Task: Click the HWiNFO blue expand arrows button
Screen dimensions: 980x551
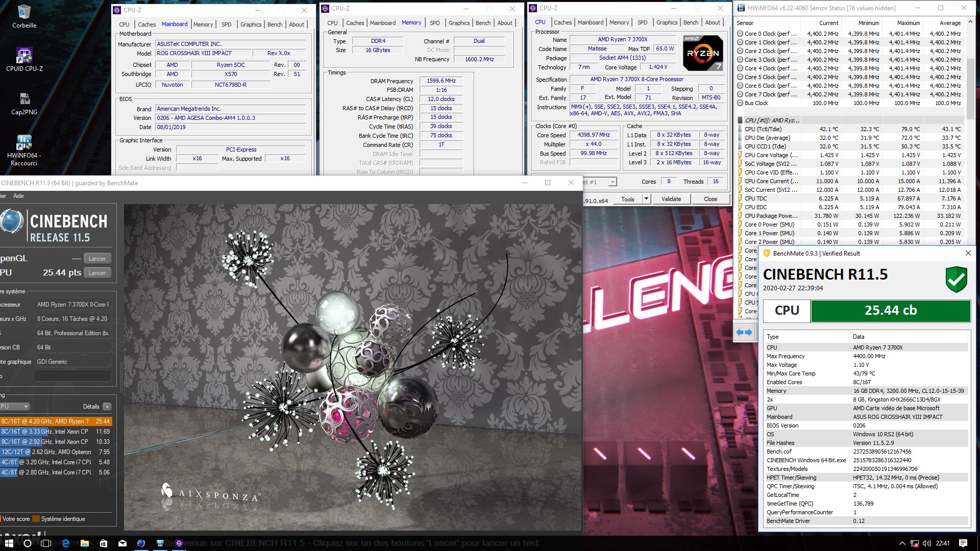Action: pos(744,332)
